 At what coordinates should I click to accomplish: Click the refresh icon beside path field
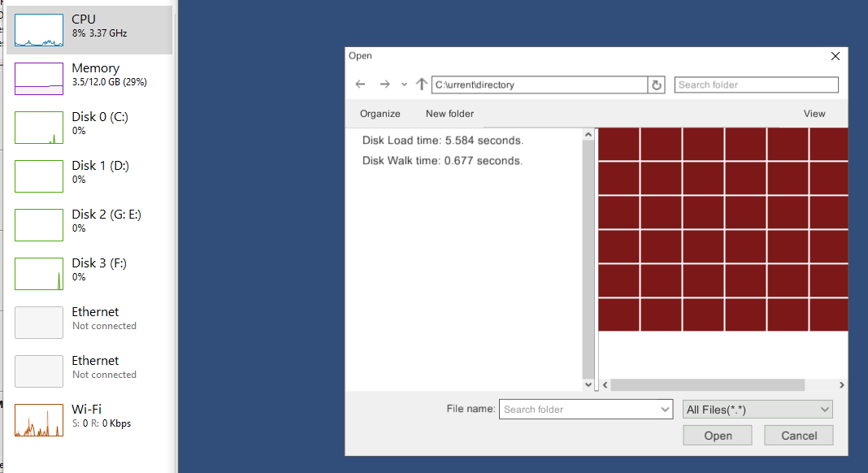click(x=658, y=85)
